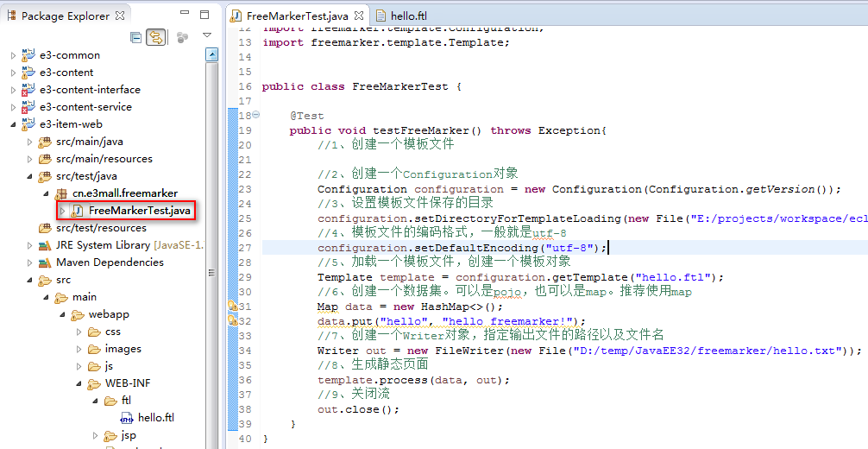The height and width of the screenshot is (449, 868).
Task: Open Package Explorer View Menu triangle
Action: pyautogui.click(x=207, y=35)
